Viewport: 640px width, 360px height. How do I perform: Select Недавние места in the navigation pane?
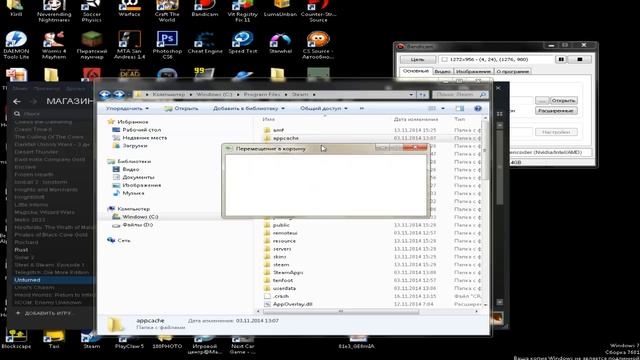(140, 138)
